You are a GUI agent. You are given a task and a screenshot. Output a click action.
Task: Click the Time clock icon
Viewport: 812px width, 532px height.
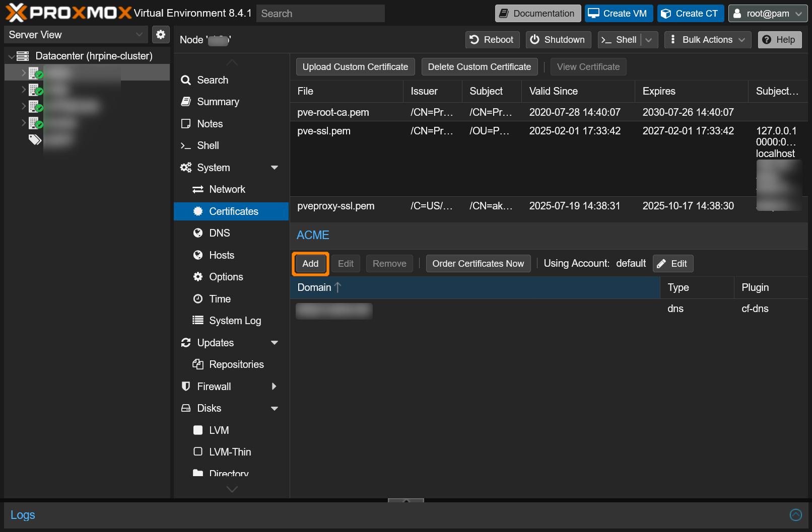pos(198,298)
